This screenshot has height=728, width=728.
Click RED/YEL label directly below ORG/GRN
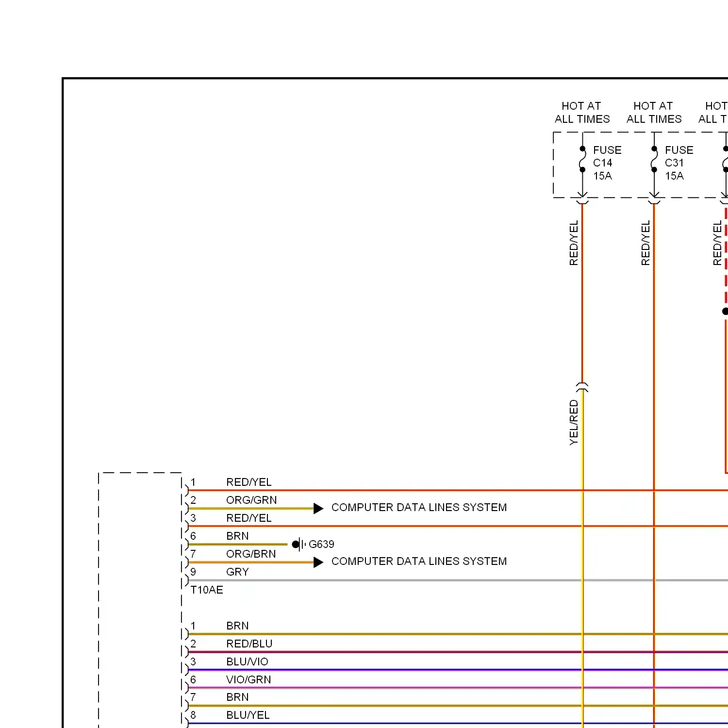[249, 518]
